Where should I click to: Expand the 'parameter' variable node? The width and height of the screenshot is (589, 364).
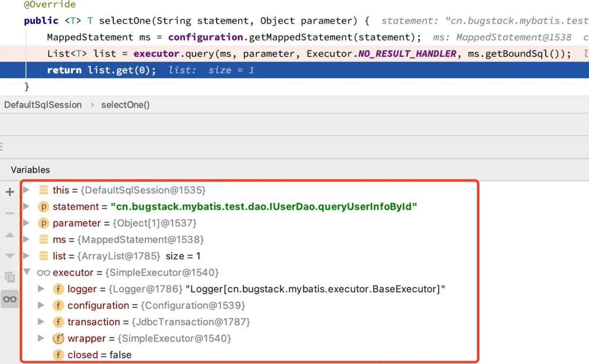coord(26,222)
